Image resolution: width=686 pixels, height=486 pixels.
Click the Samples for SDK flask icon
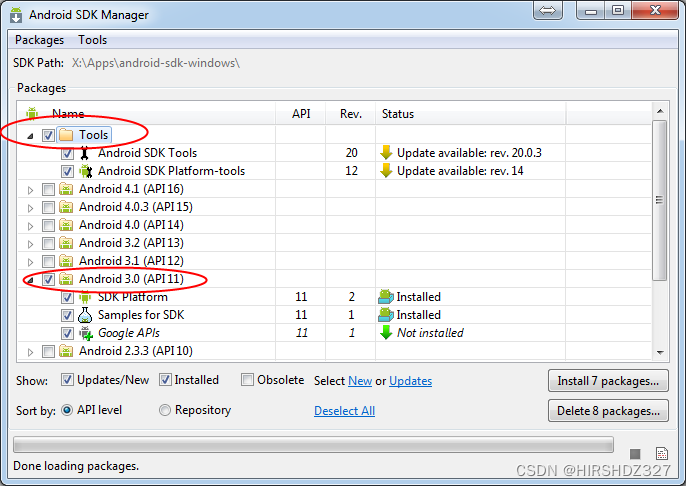point(85,315)
